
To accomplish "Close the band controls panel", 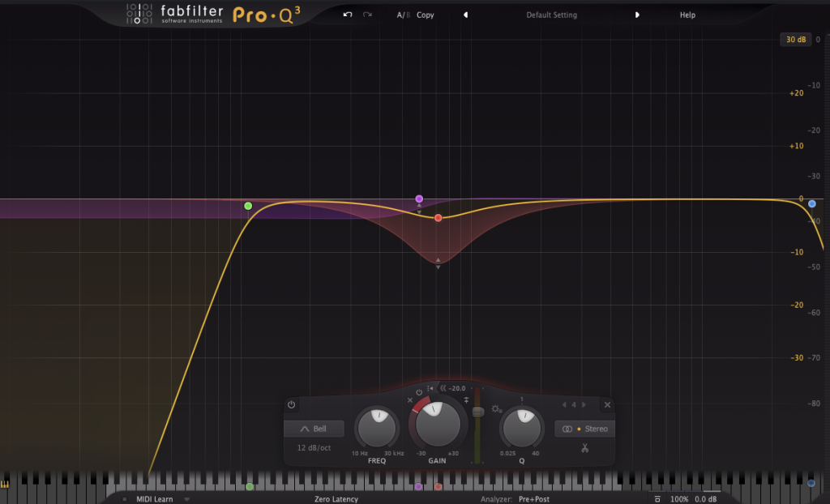I will tap(607, 404).
